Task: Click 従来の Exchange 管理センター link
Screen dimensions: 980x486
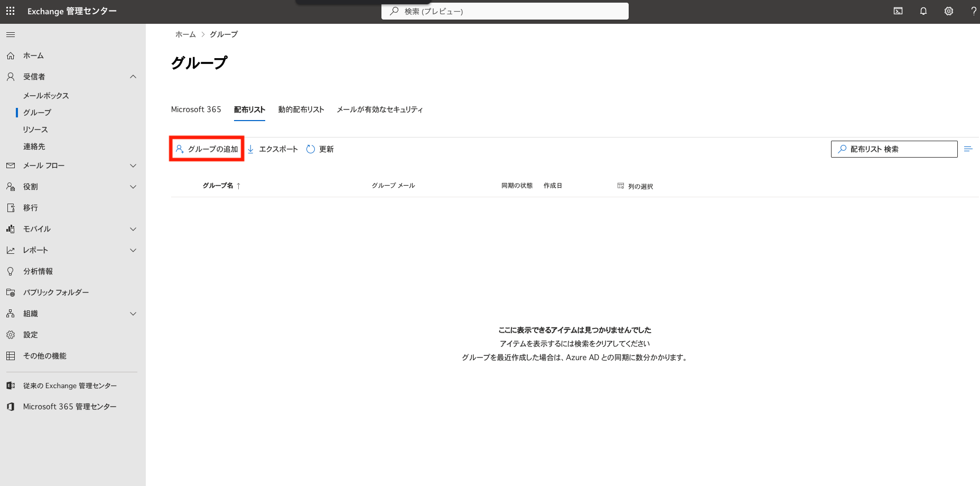Action: point(70,386)
